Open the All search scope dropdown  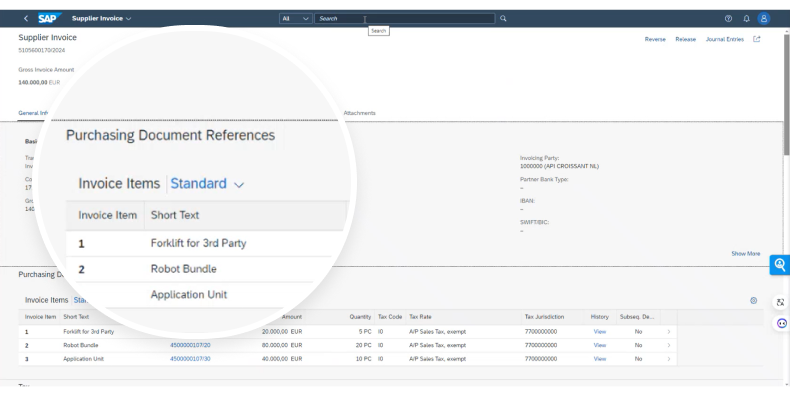coord(295,18)
